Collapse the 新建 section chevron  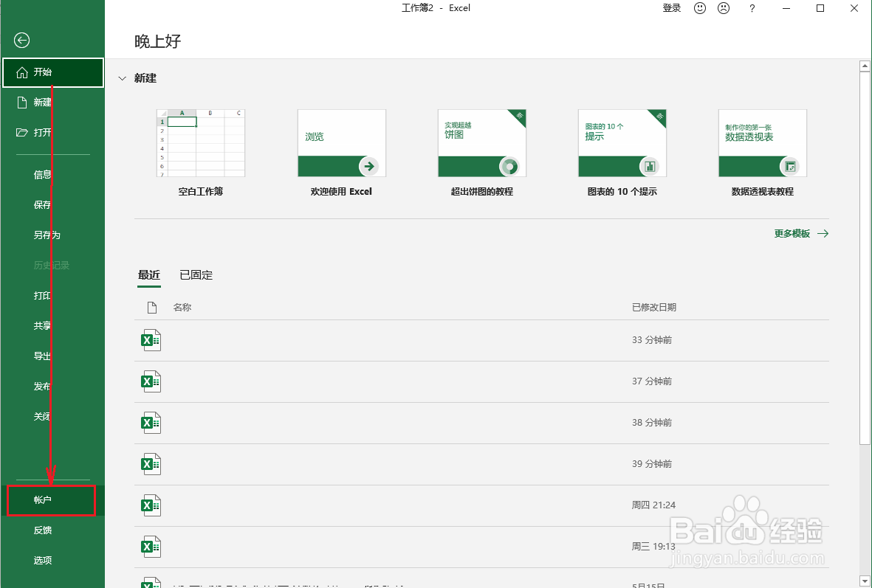123,78
